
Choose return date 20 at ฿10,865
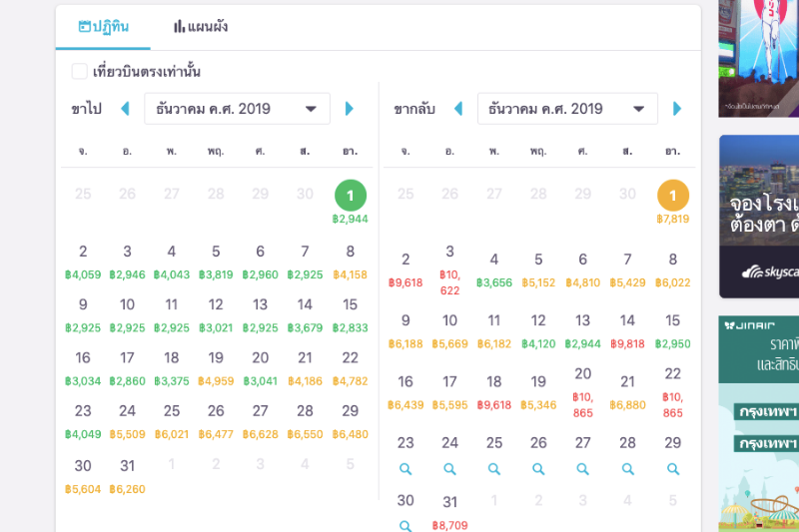tap(582, 392)
